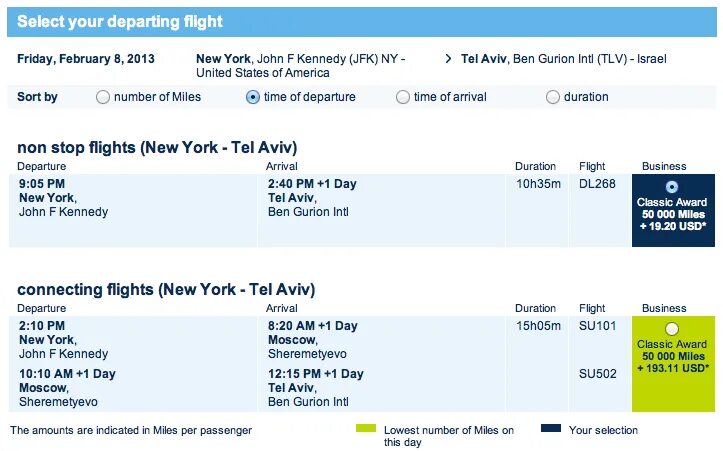The width and height of the screenshot is (723, 451).
Task: Click the Select your departing flight header
Action: (120, 21)
